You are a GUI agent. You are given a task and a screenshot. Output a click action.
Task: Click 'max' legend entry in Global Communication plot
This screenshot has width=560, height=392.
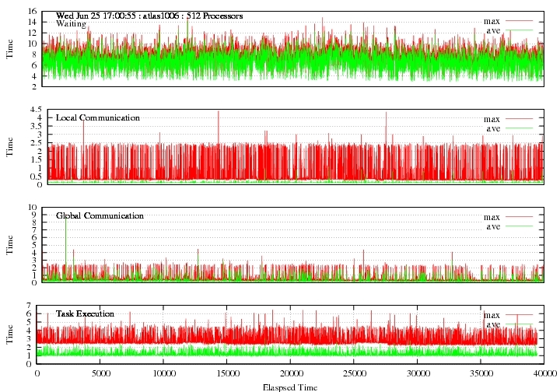[492, 217]
